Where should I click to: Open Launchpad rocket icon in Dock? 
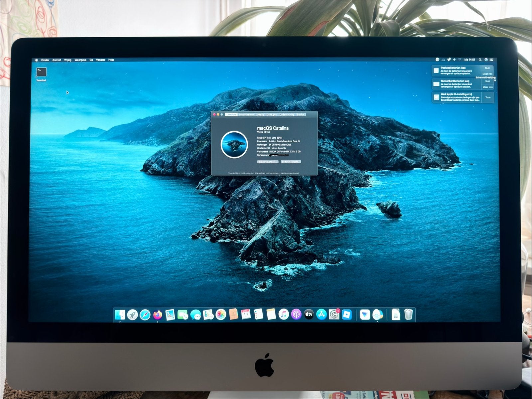pyautogui.click(x=132, y=315)
